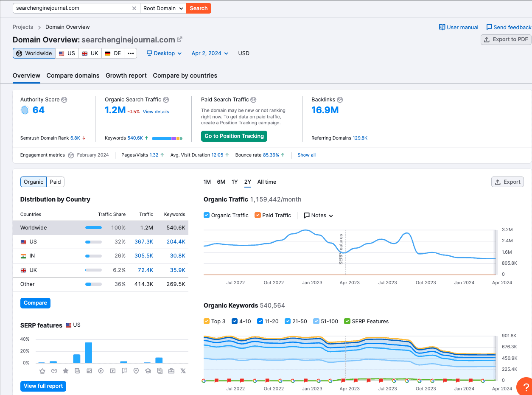
Task: Toggle the Paid Traffic checkbox
Action: click(258, 215)
